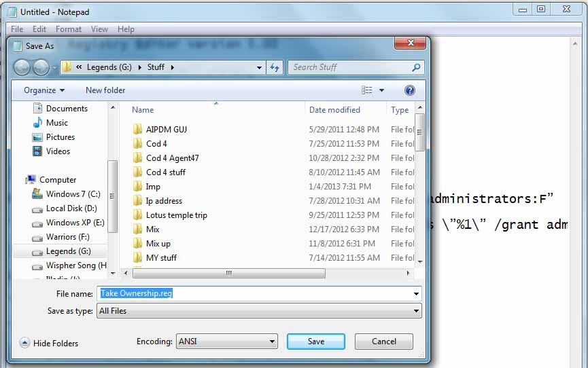
Task: Click the 1/4/2013 7:31 PM date cell
Action: (x=340, y=186)
